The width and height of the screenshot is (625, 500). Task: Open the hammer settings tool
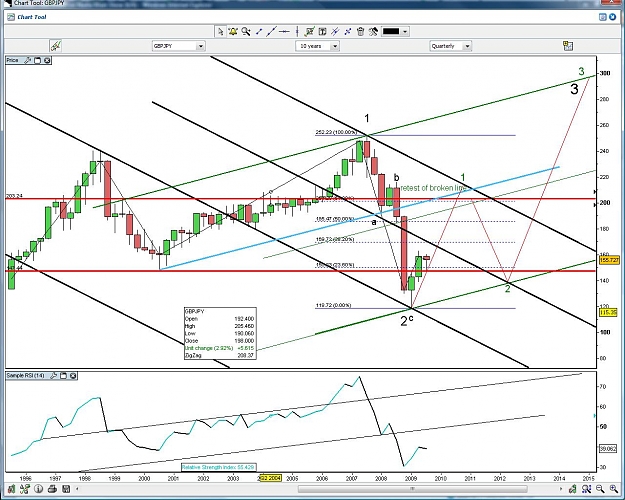tap(373, 31)
